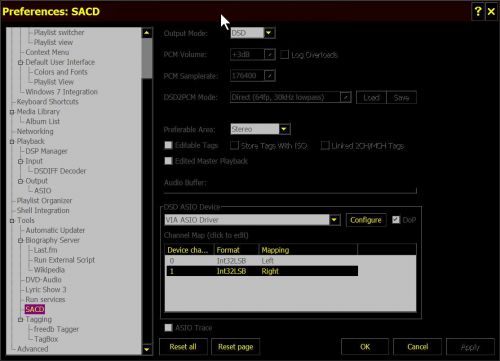Collapse the Tools tree node
Screen dimensions: 500x361
click(12, 221)
